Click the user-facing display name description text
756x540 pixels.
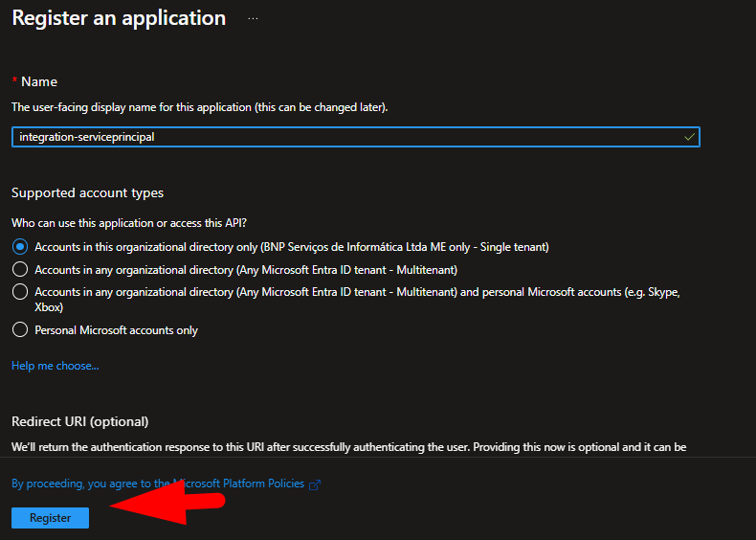(199, 107)
